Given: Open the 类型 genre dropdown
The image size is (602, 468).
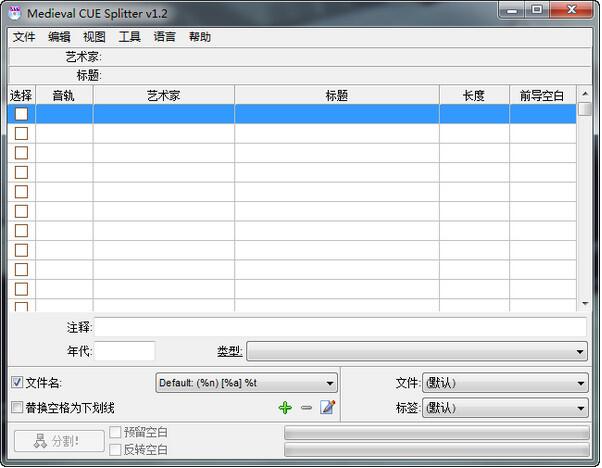Looking at the screenshot, I should pos(417,351).
